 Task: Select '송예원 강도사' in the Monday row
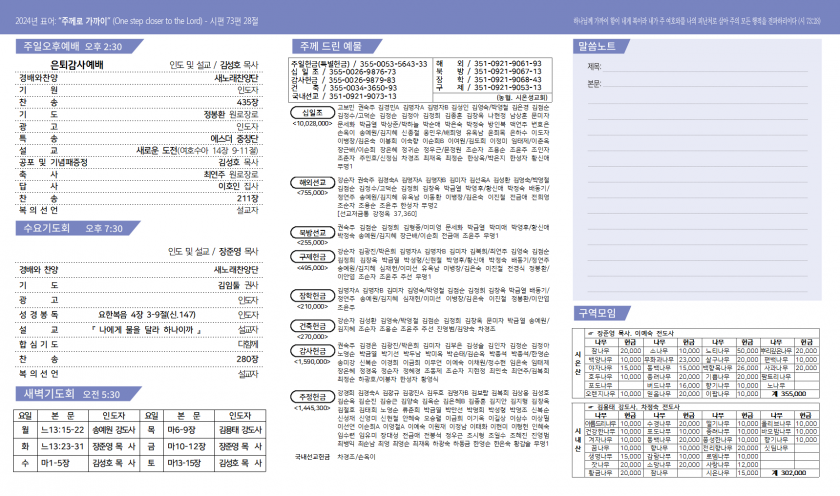[114, 430]
